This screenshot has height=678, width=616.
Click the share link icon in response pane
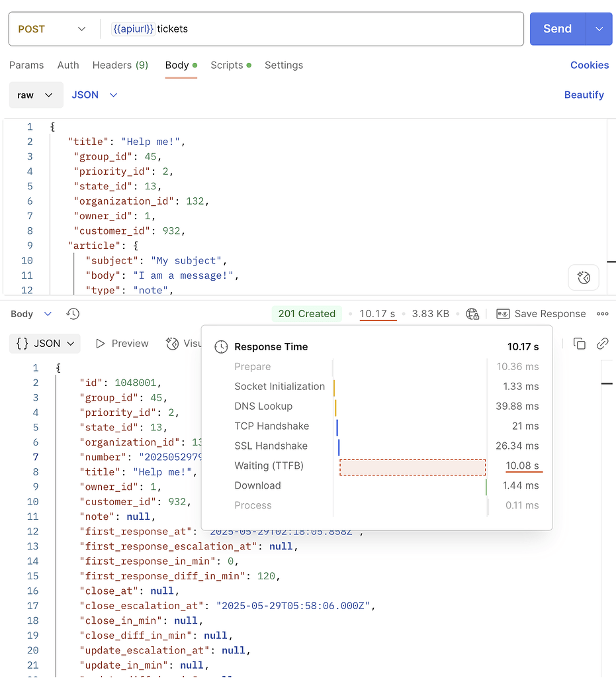pos(601,343)
